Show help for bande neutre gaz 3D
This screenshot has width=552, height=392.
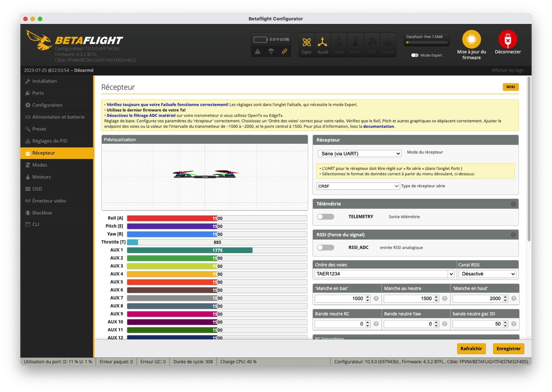[x=513, y=324]
